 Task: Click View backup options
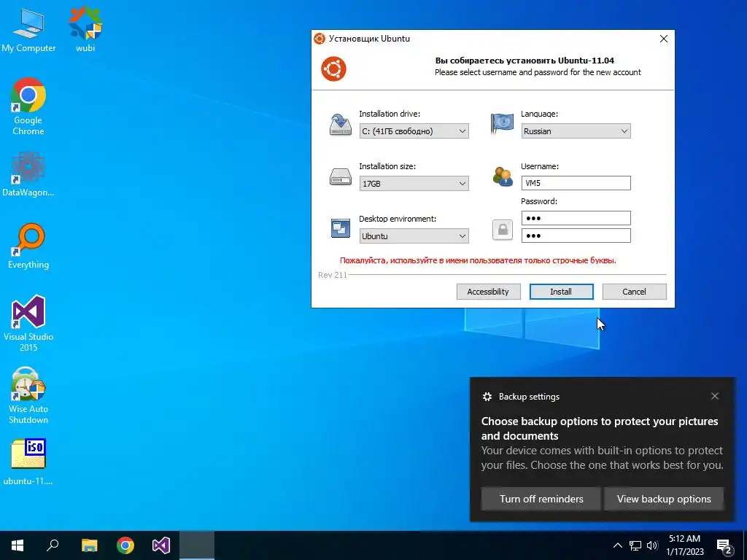point(664,499)
